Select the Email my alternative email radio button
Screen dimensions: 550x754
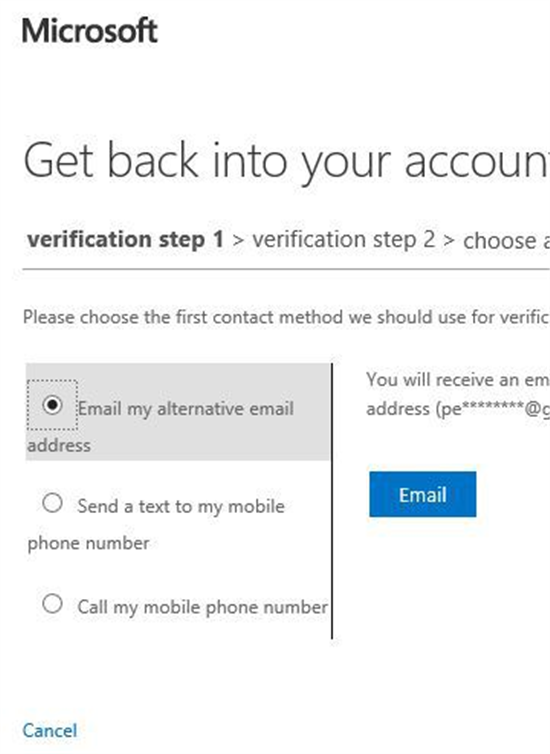(52, 405)
